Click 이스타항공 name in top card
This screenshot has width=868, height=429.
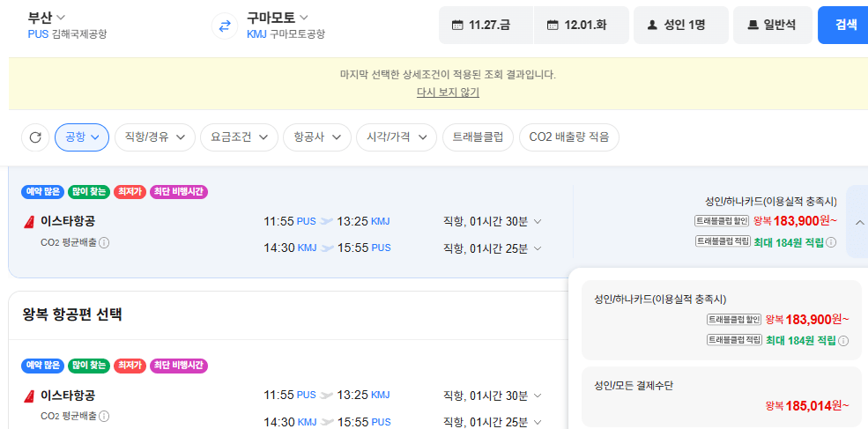(x=68, y=221)
